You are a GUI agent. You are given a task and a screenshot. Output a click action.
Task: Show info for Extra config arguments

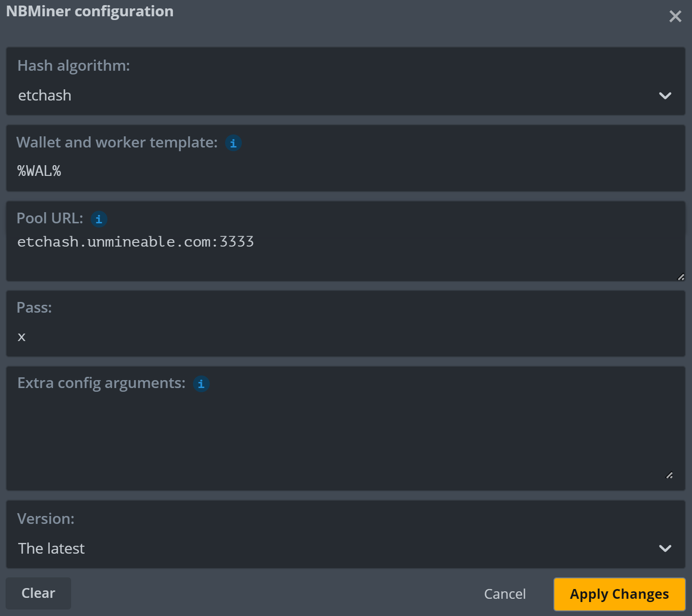click(201, 384)
